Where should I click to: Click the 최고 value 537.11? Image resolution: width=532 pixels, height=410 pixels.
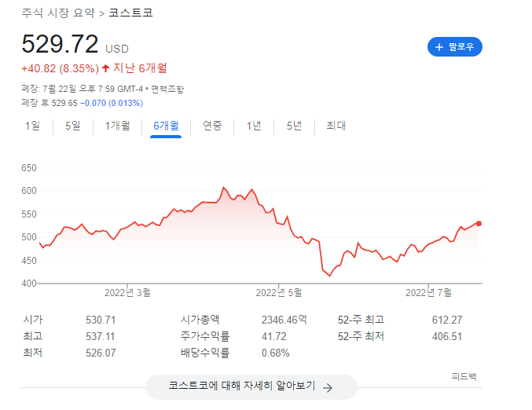click(x=100, y=336)
